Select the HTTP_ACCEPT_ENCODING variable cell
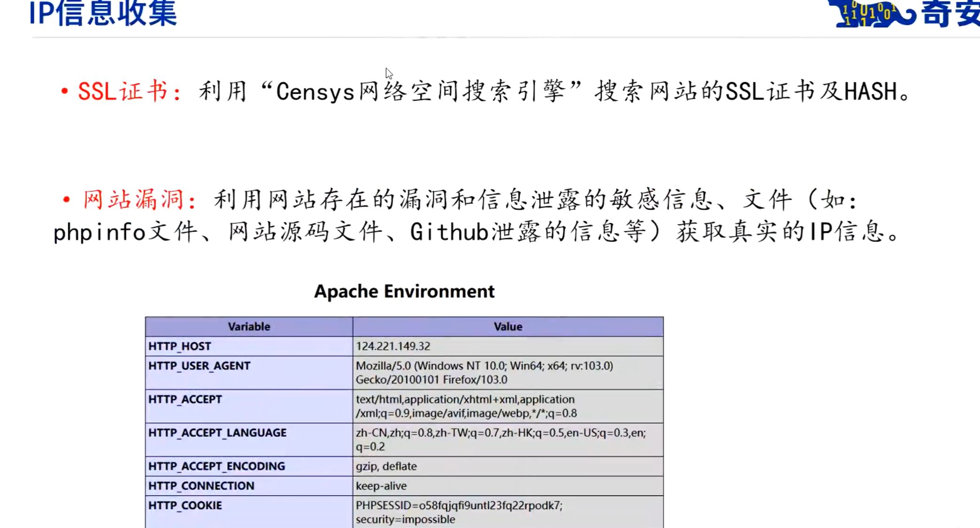Viewport: 980px width, 528px height. (217, 466)
